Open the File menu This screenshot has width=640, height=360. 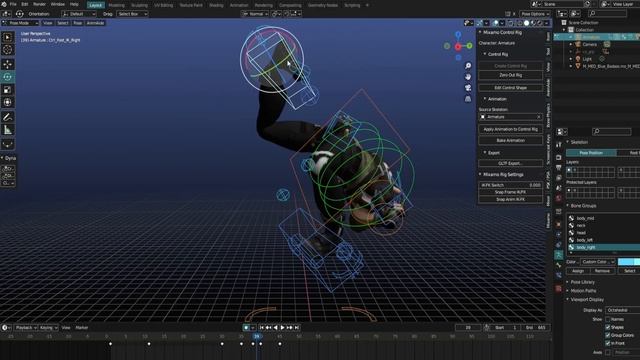pyautogui.click(x=13, y=4)
